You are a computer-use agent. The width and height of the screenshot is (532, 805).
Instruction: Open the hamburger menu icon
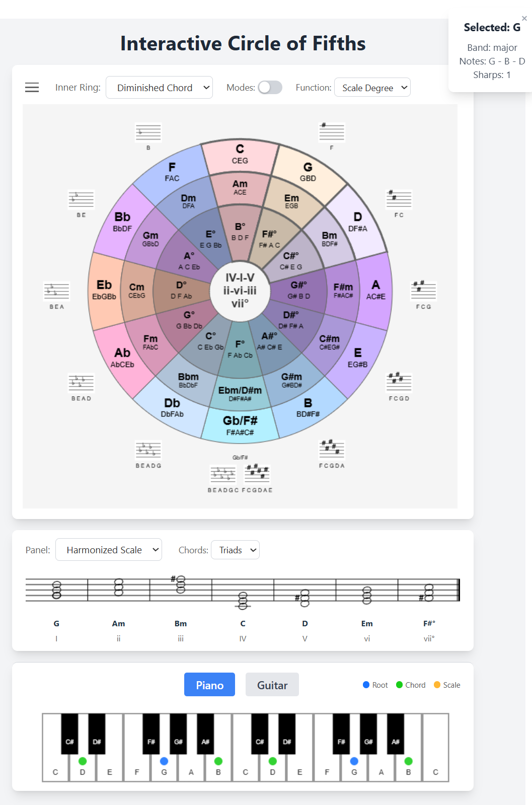point(32,88)
